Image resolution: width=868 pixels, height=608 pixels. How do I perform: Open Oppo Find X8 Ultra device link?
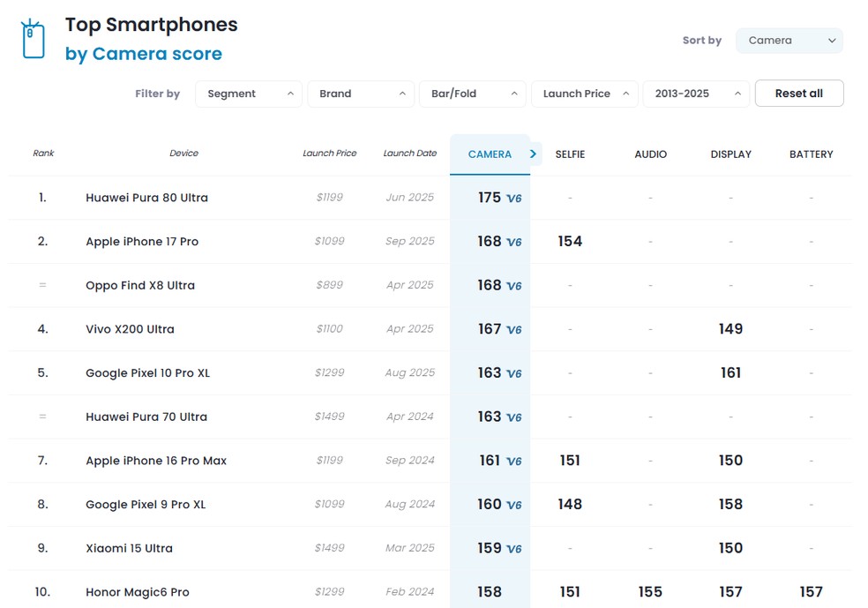pyautogui.click(x=140, y=285)
